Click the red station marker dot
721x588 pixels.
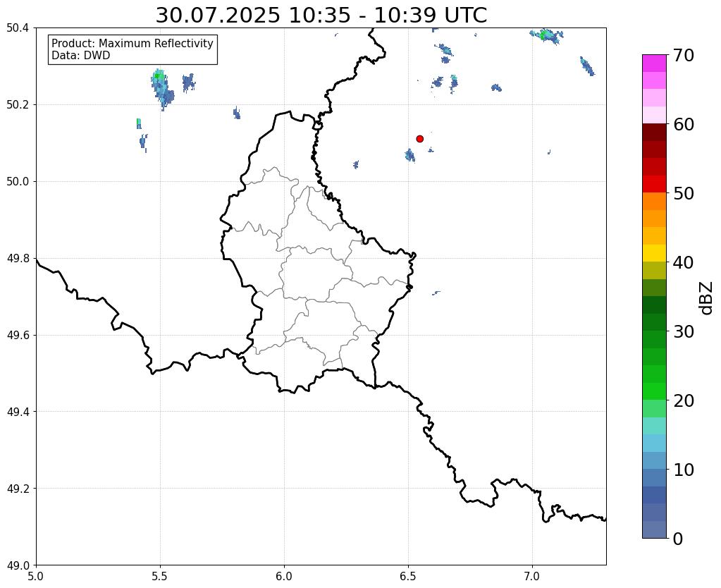(x=419, y=139)
